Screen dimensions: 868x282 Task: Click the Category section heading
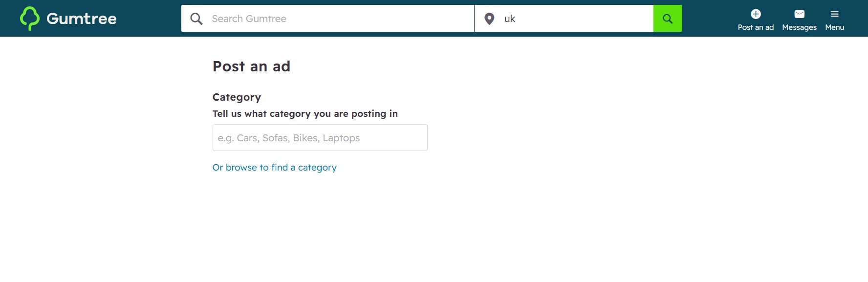pyautogui.click(x=237, y=97)
